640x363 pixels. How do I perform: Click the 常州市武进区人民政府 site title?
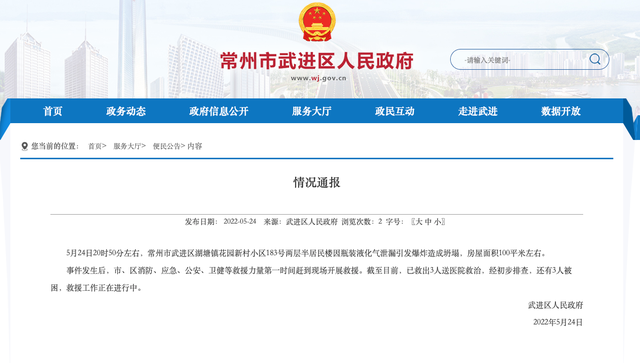coord(317,61)
